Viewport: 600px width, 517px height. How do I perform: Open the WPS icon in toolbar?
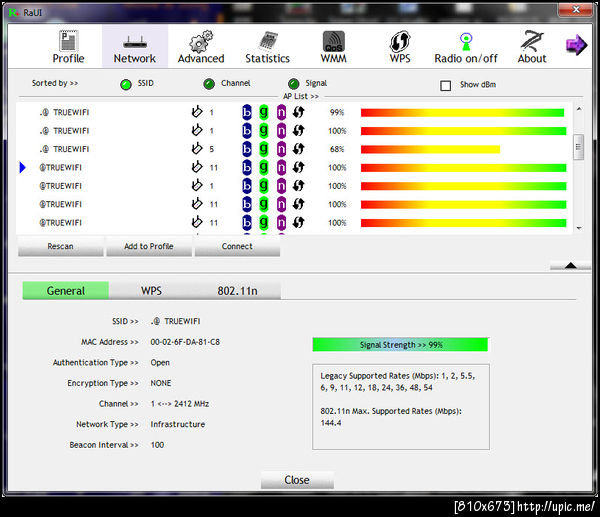[400, 41]
